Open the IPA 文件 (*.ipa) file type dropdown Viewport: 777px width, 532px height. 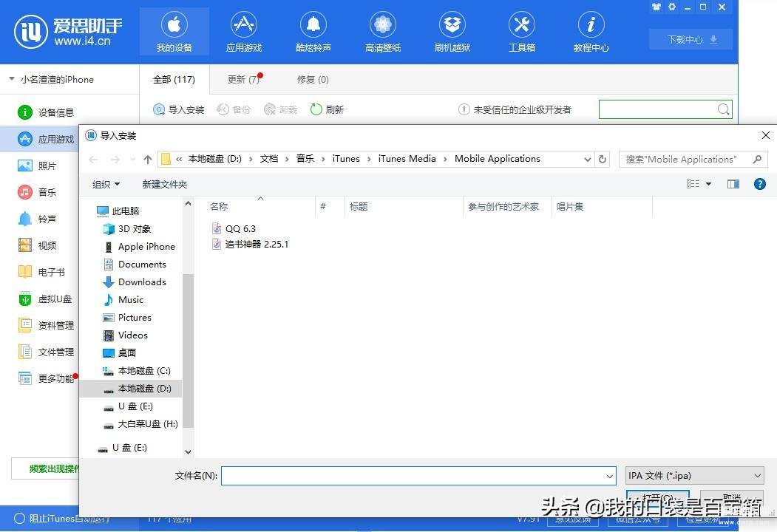click(x=694, y=476)
